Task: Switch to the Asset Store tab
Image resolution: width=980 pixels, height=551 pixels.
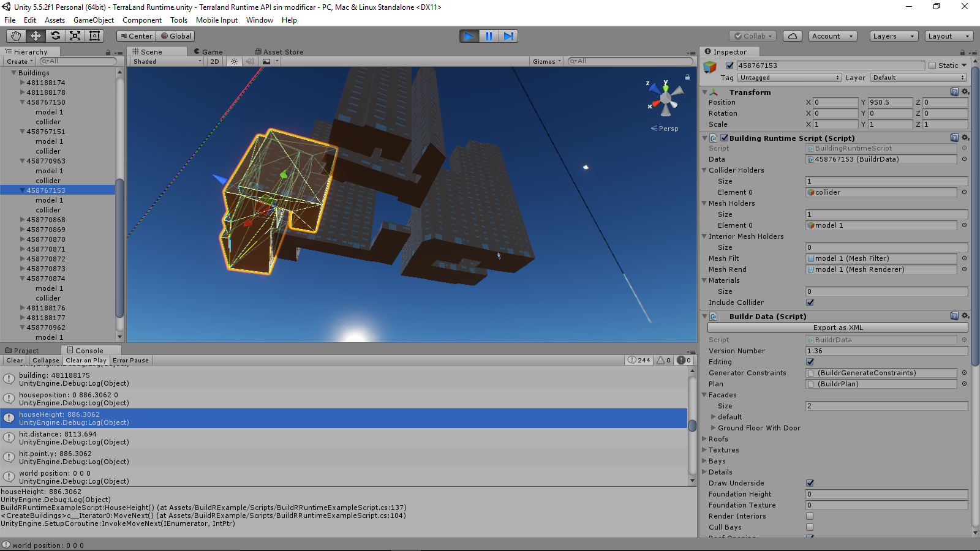Action: pos(279,52)
